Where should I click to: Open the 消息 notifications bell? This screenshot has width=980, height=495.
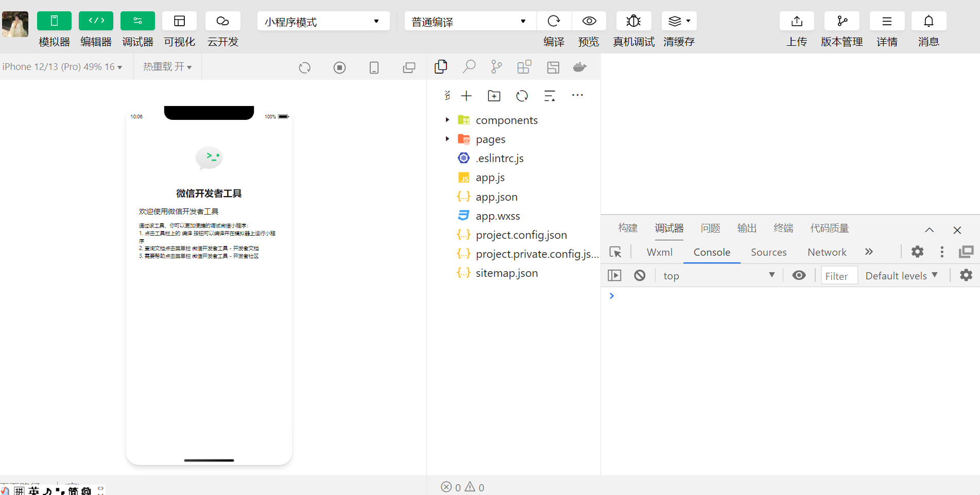click(929, 21)
